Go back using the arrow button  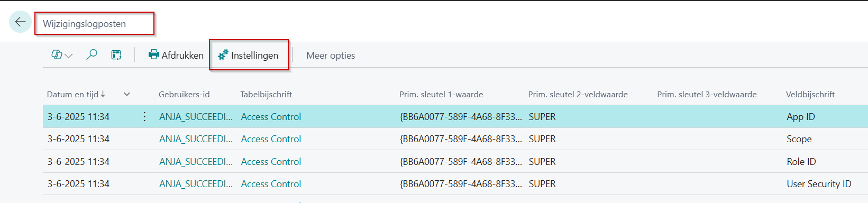pos(20,22)
